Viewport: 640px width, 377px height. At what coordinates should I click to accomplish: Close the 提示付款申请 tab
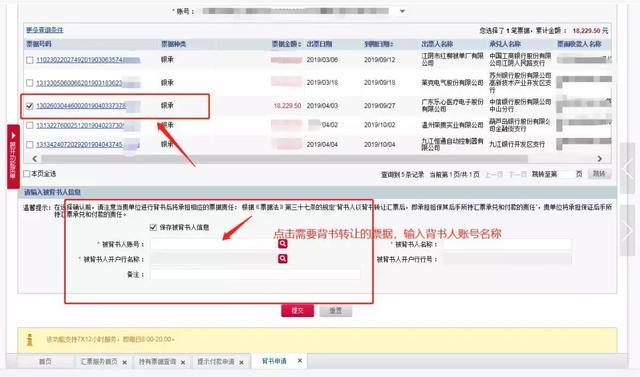pyautogui.click(x=241, y=362)
